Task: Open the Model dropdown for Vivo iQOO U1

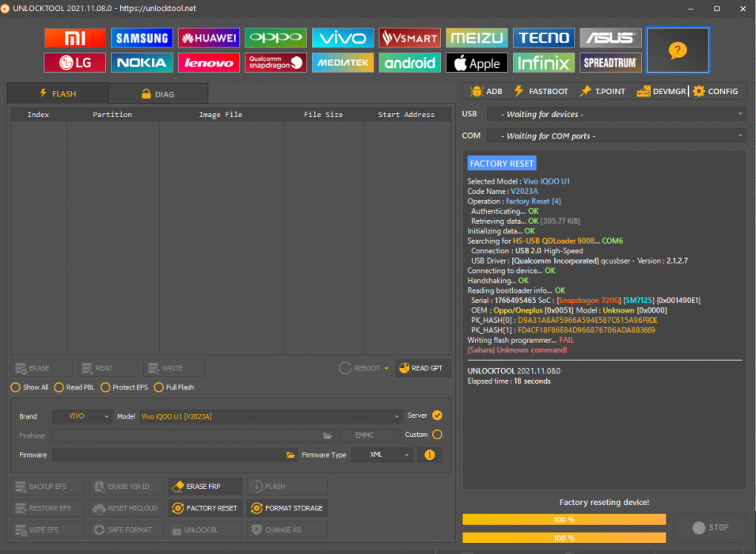Action: [271, 416]
